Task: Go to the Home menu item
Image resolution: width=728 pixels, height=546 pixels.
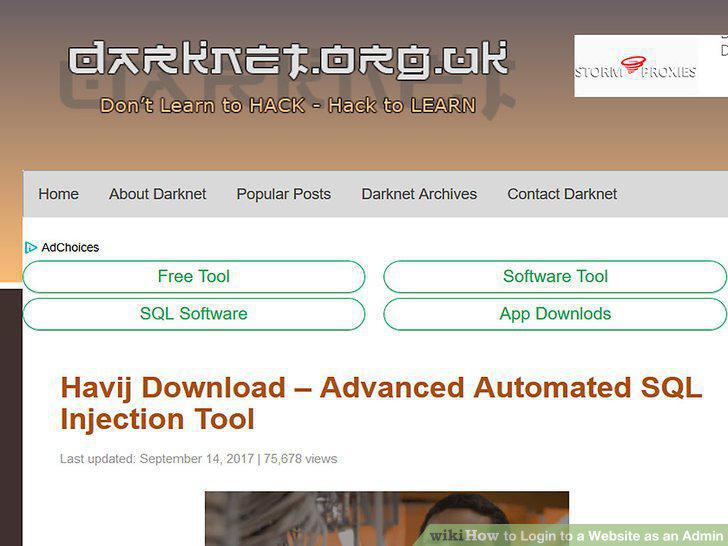Action: 58,194
